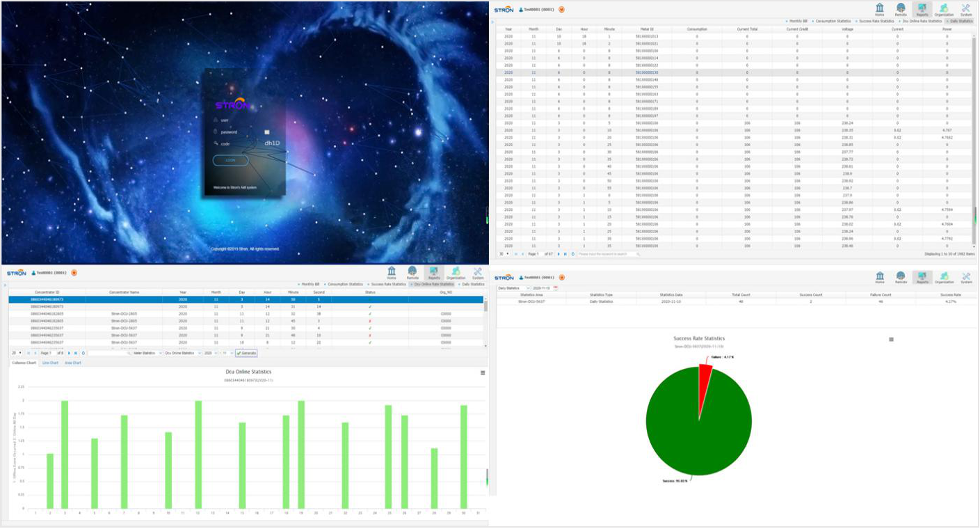The width and height of the screenshot is (980, 529).
Task: Open the Dcu Online Statistics chart menu icon
Action: click(483, 372)
